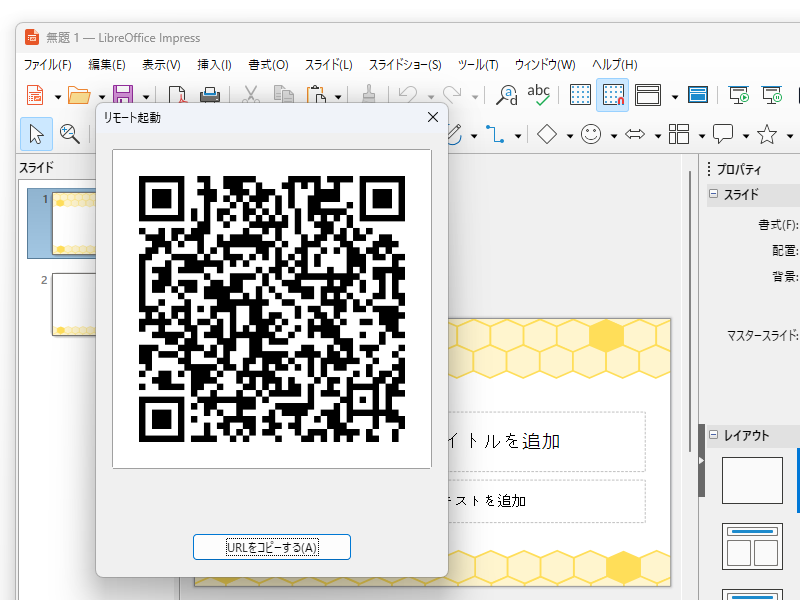Select the Diamond basic shape tool
The image size is (800, 600).
547,135
